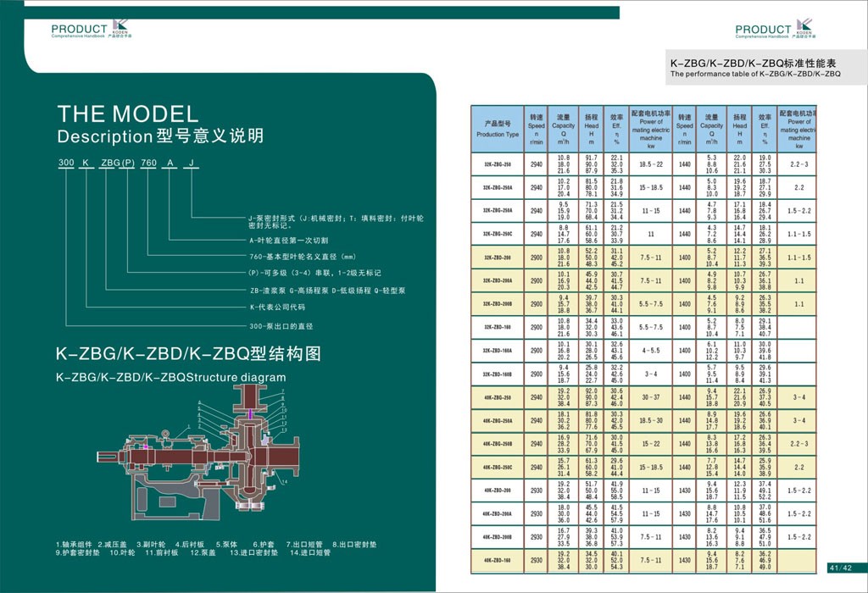The image size is (868, 593).
Task: Click the "THE MODEL" heading
Action: (x=127, y=114)
